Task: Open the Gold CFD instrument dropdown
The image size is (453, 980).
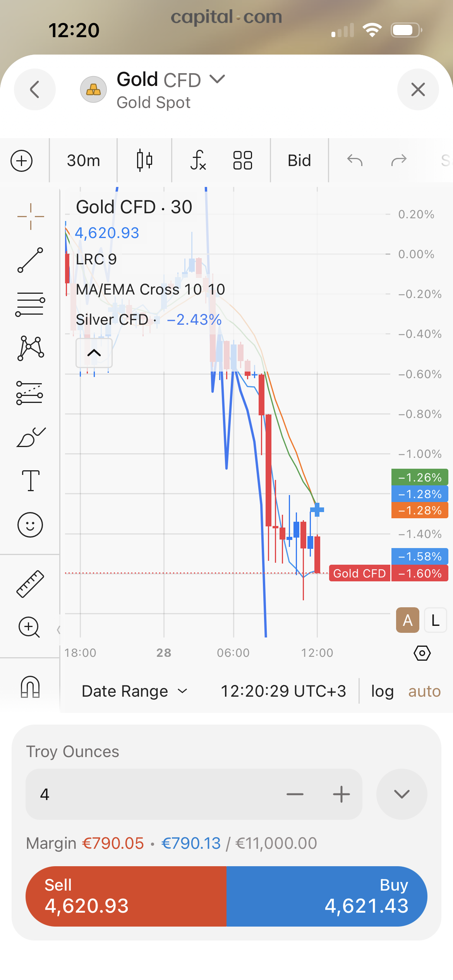Action: click(217, 79)
